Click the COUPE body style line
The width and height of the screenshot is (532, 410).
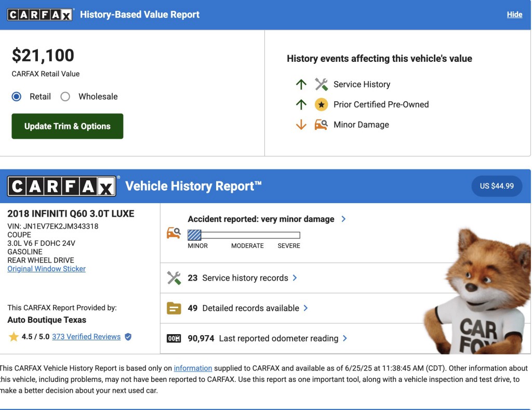click(x=19, y=235)
